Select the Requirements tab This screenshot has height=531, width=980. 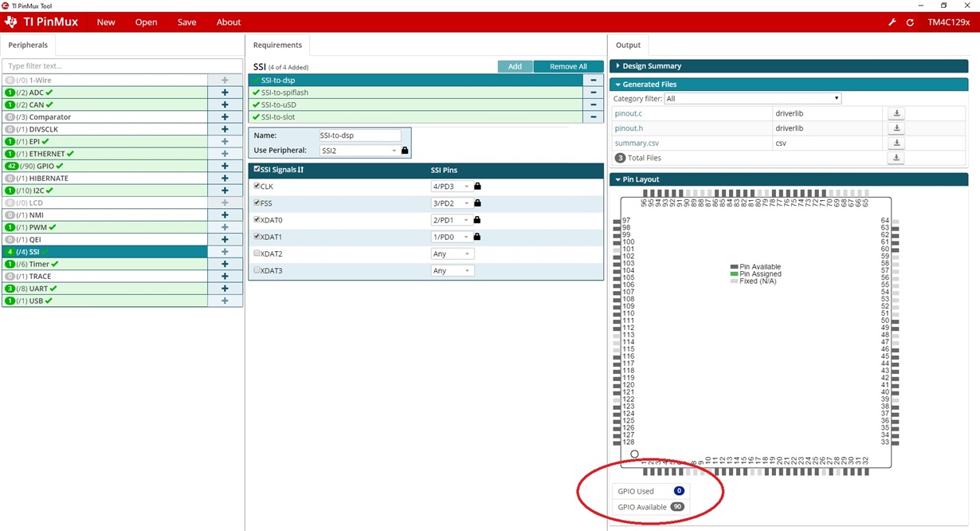tap(277, 45)
